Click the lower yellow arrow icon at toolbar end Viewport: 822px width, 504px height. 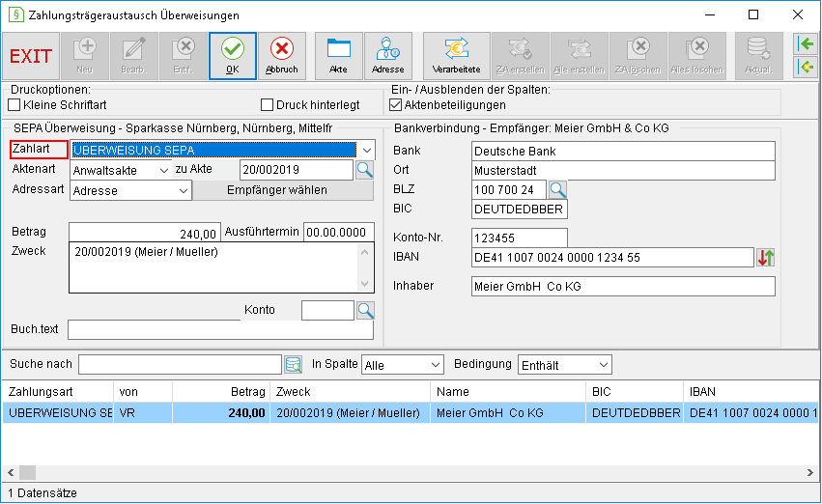[x=806, y=67]
